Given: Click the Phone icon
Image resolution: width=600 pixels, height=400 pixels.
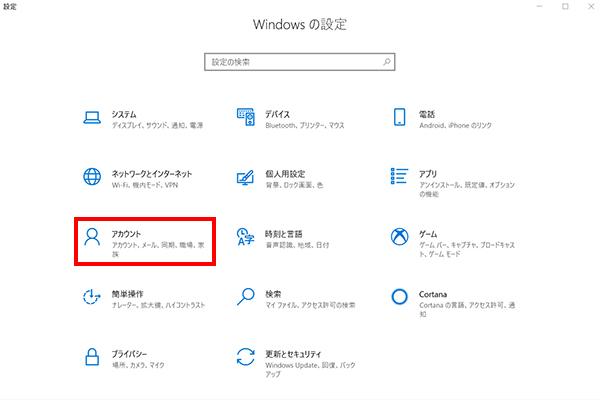Looking at the screenshot, I should [x=399, y=117].
